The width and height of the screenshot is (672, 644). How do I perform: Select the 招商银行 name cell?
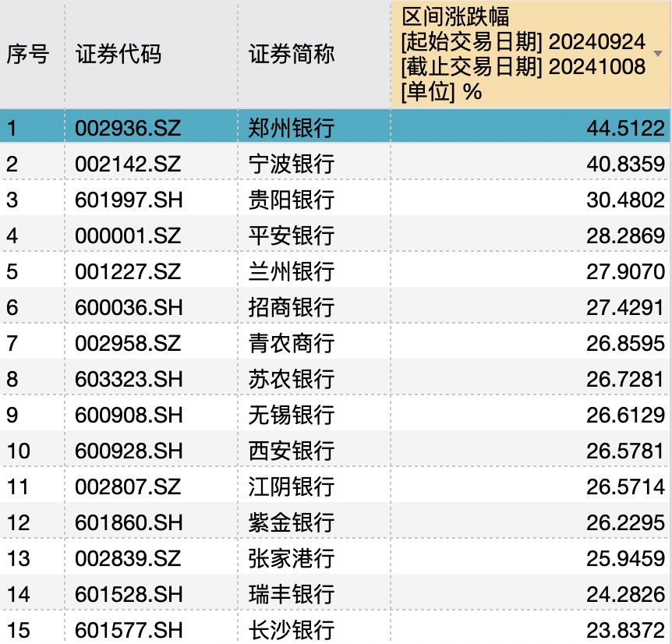292,308
